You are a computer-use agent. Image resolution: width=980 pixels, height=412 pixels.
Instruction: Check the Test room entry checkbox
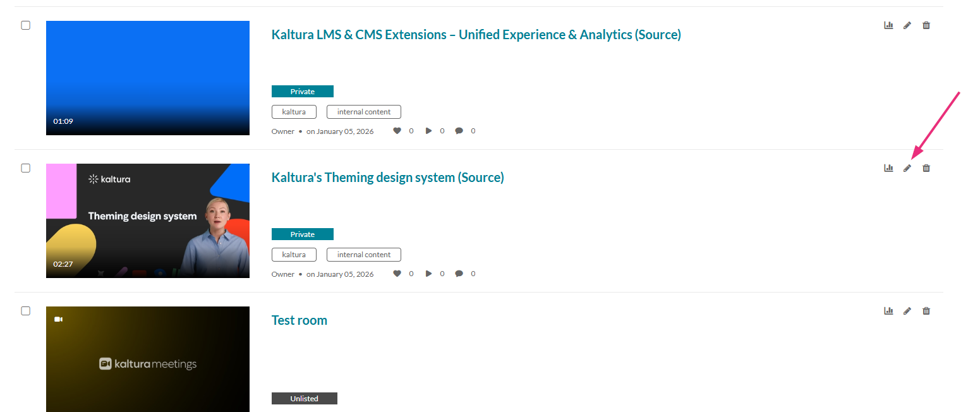click(x=26, y=311)
